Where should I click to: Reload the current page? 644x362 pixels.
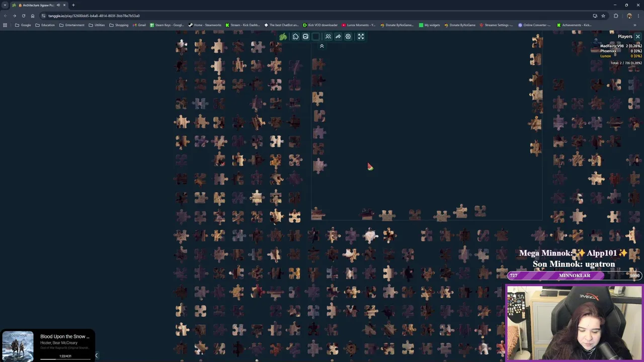pyautogui.click(x=23, y=16)
